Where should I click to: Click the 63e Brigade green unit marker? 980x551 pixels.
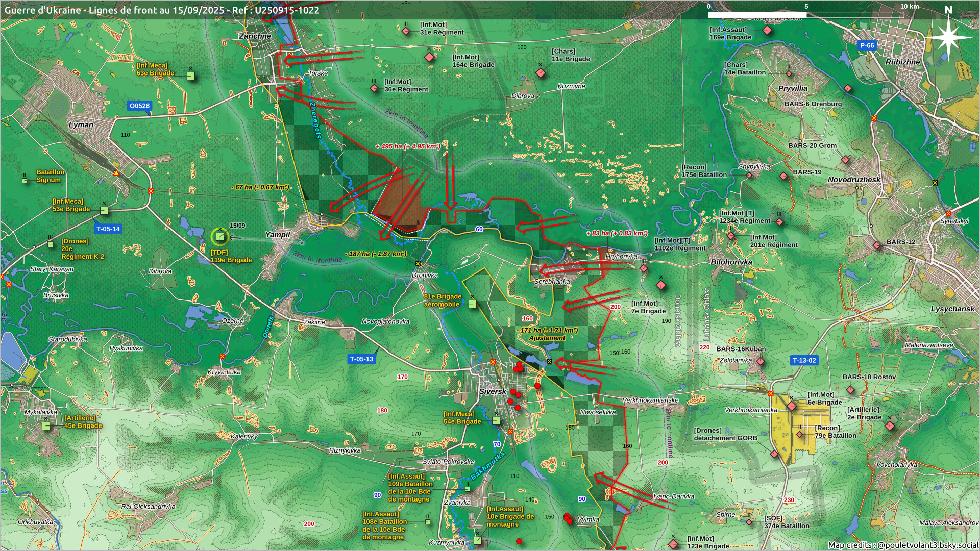(191, 76)
